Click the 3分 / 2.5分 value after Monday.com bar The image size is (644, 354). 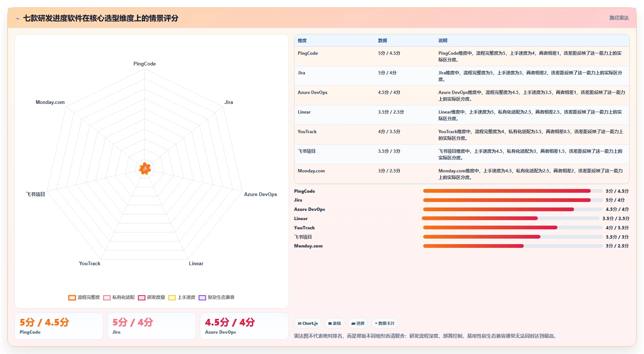[x=617, y=246]
